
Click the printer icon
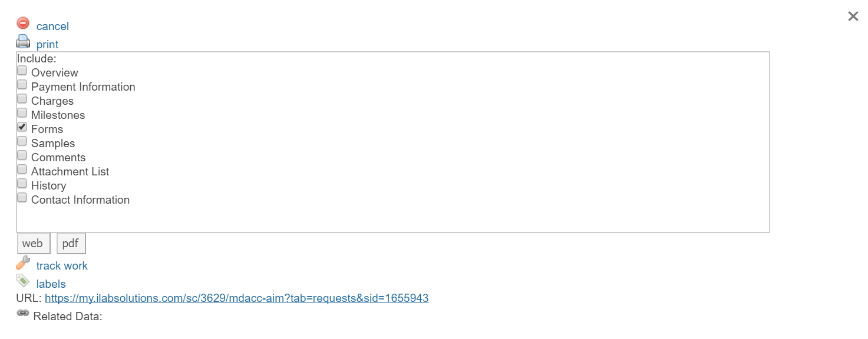(23, 42)
